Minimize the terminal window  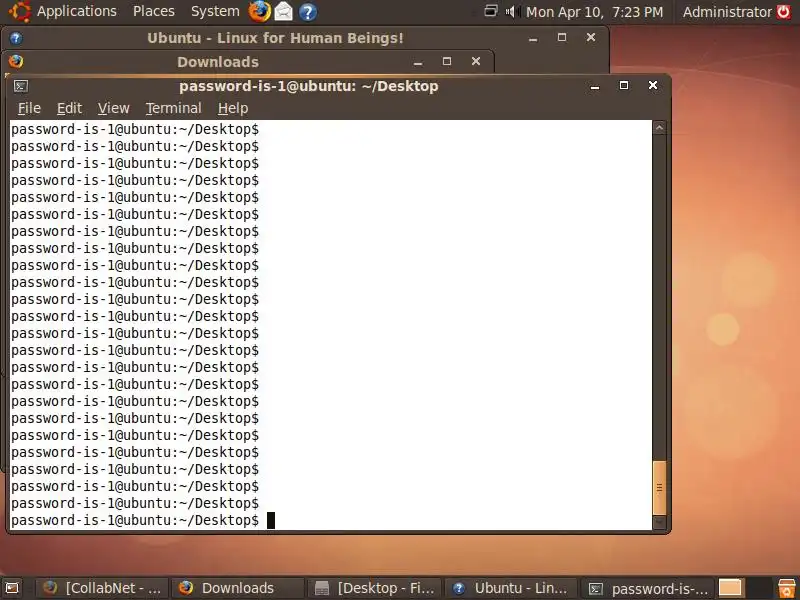[595, 86]
